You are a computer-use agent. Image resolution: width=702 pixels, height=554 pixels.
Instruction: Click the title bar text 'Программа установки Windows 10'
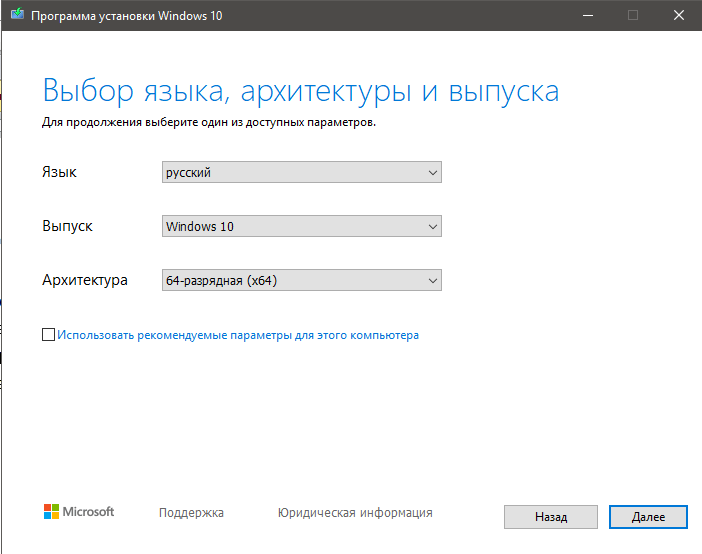pos(127,16)
